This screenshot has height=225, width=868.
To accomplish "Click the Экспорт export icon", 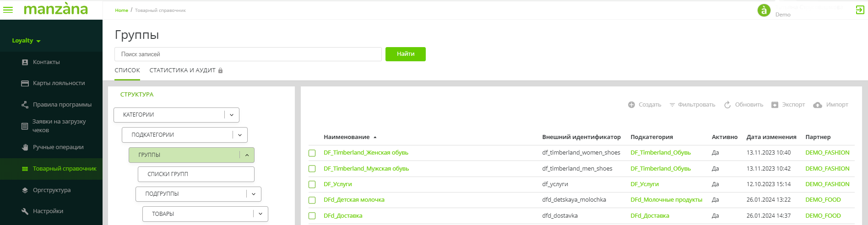I will (x=775, y=105).
